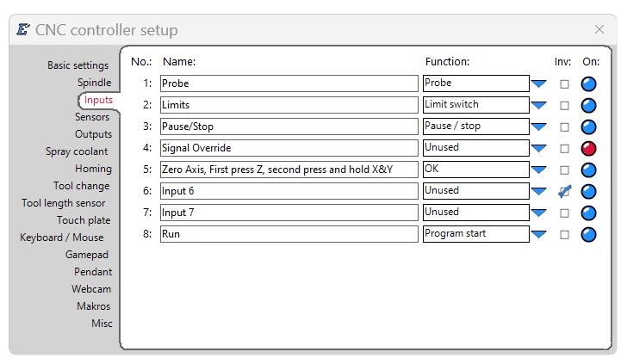Open the Tool length sensor page
The height and width of the screenshot is (364, 627).
pos(64,203)
